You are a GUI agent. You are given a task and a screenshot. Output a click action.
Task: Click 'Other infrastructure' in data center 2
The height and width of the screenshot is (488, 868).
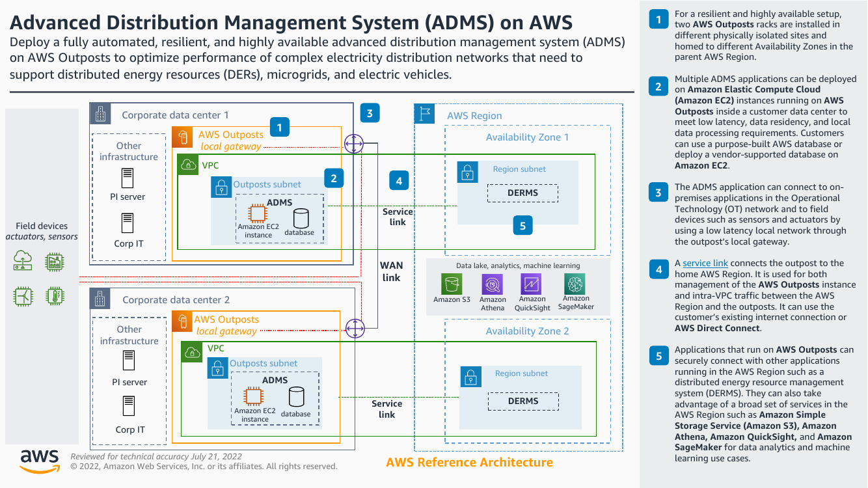click(129, 335)
